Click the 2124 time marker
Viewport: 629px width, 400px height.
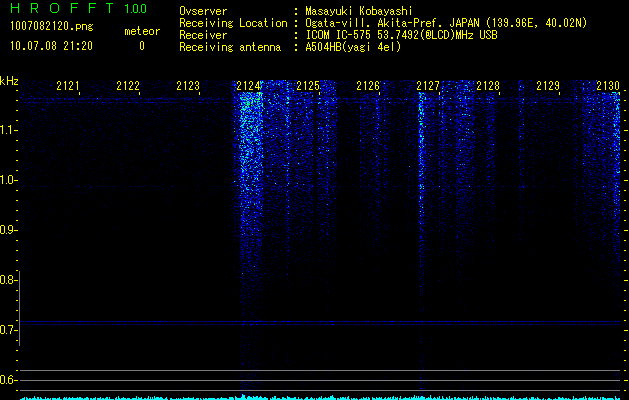248,85
